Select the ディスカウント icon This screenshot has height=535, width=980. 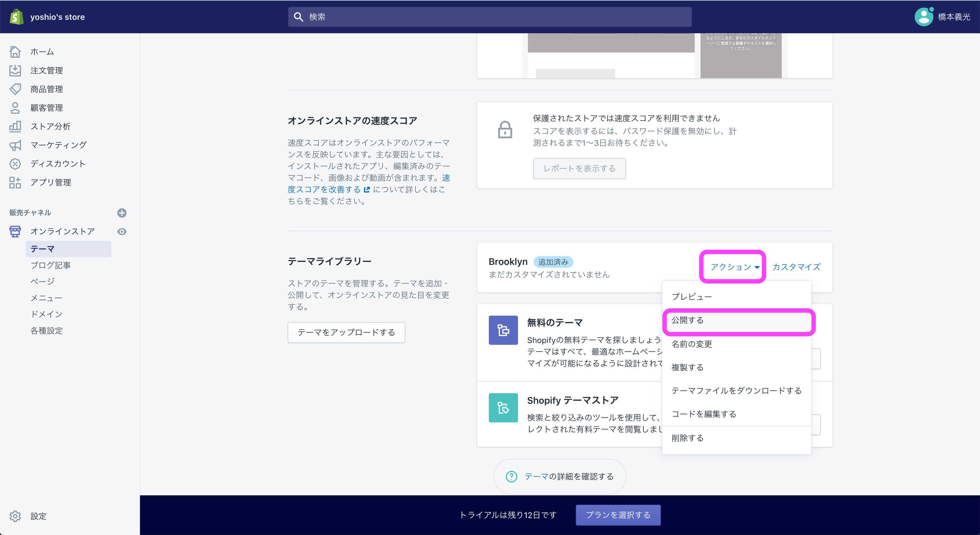[15, 164]
